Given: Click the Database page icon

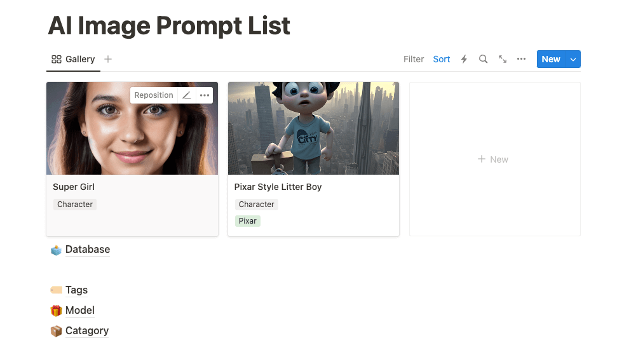Looking at the screenshot, I should pos(57,250).
